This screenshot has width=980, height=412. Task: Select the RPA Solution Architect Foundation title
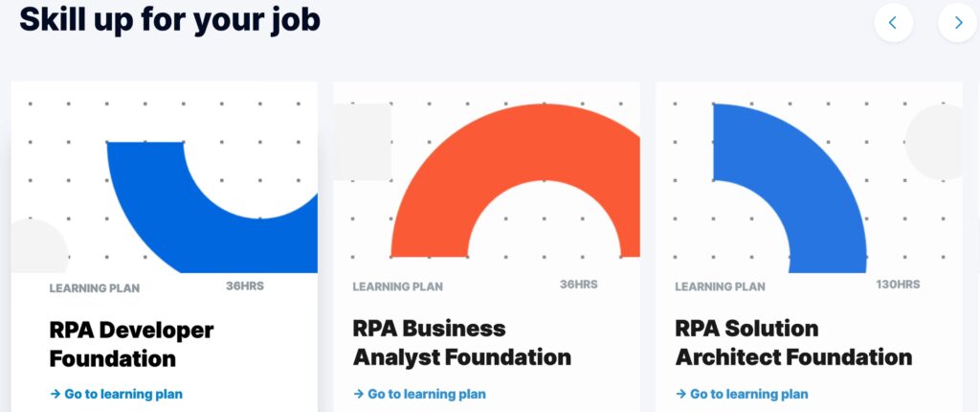[793, 343]
